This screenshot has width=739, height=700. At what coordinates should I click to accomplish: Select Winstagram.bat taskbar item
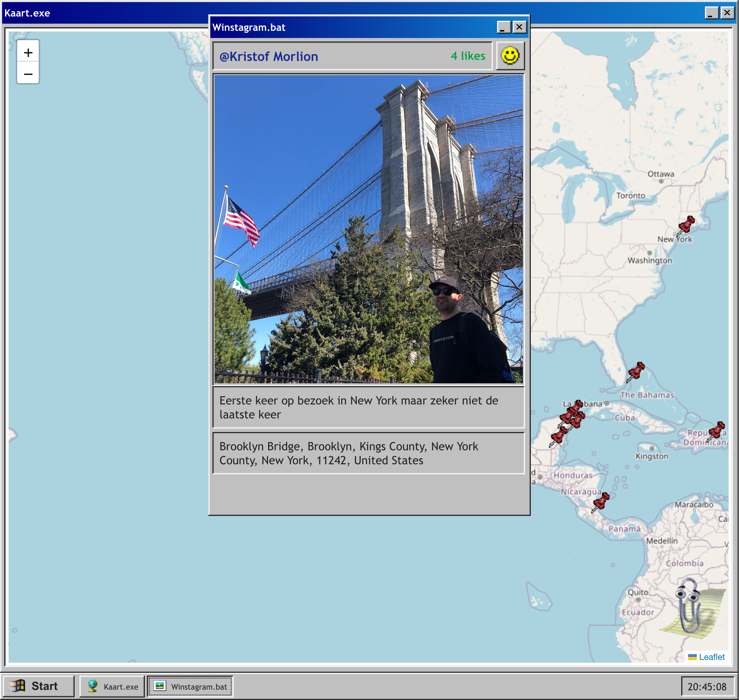190,686
